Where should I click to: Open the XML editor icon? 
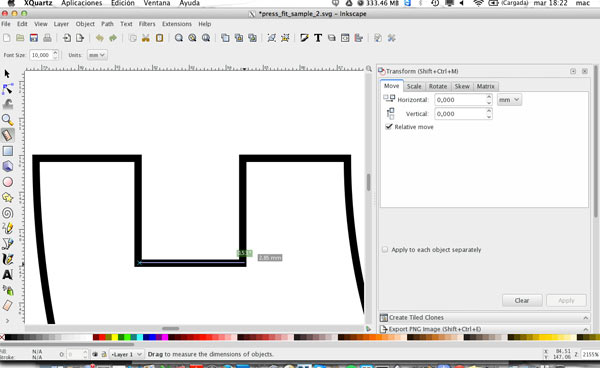point(345,38)
